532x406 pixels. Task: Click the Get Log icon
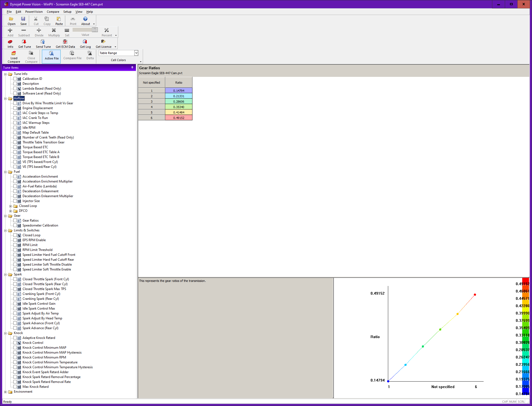[x=85, y=42]
